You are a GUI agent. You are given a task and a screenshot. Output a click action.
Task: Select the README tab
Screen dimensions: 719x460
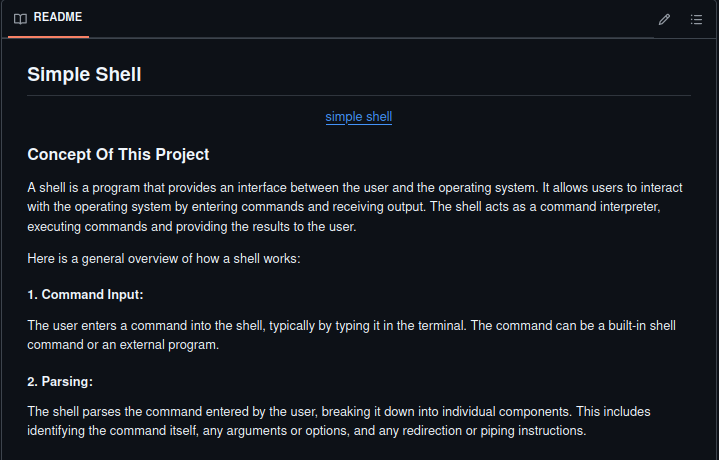click(48, 19)
